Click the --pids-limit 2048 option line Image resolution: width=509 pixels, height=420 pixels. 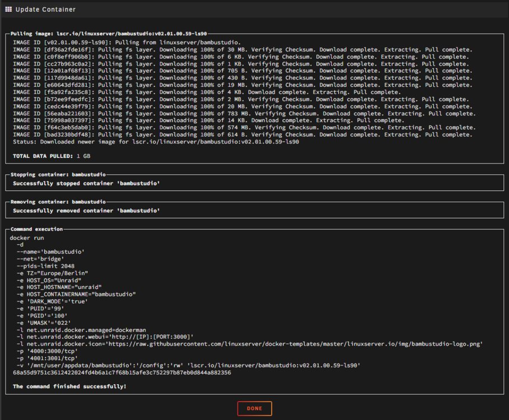pos(45,266)
